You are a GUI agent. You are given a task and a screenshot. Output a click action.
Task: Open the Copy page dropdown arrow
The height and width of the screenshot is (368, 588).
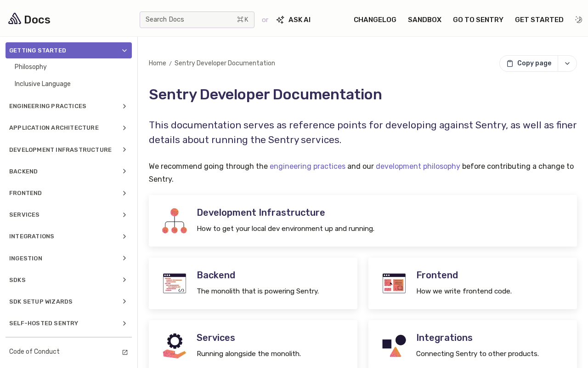tap(567, 63)
